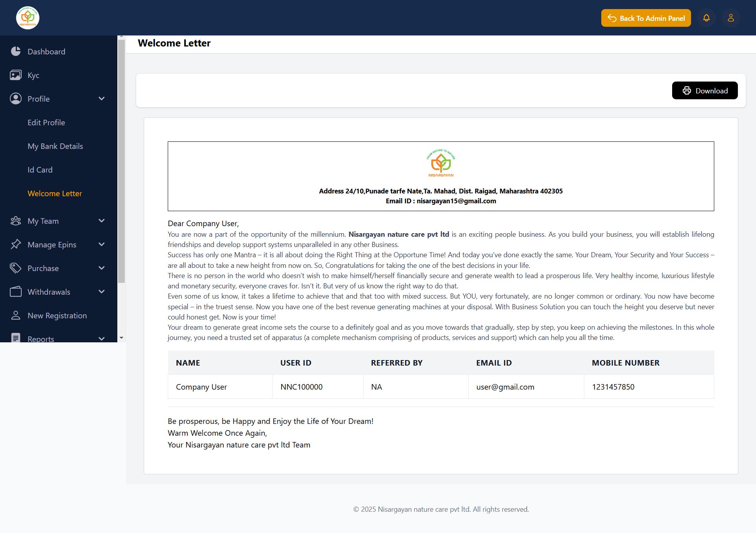Click the sidebar scrollbar thumb
Image resolution: width=756 pixels, height=533 pixels.
(121, 161)
